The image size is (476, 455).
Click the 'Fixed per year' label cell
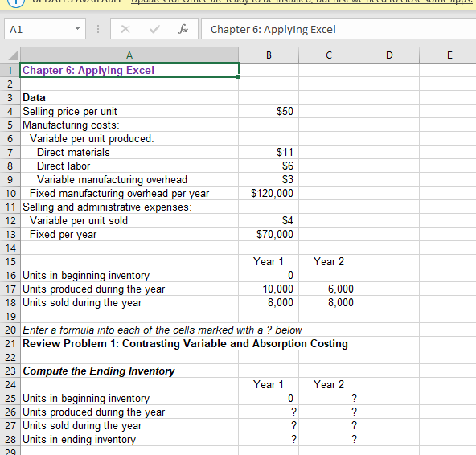click(x=129, y=234)
